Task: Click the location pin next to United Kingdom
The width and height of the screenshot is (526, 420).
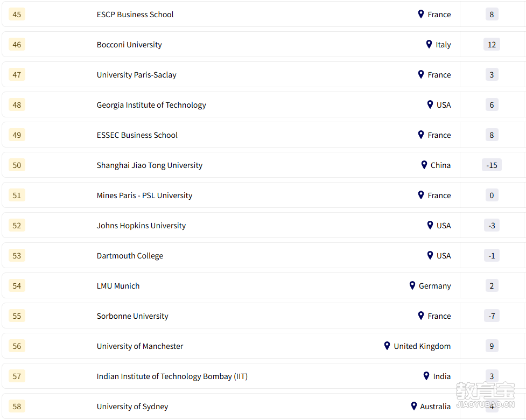Action: [387, 346]
